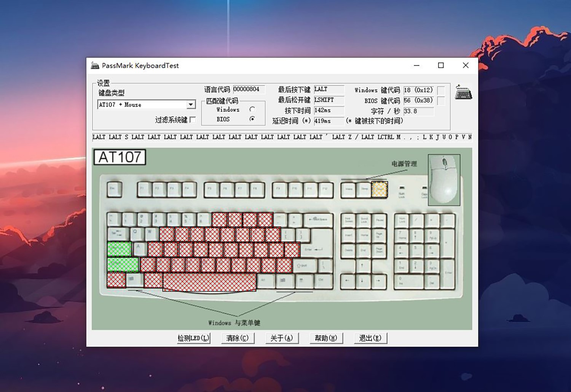
Task: Click the right Shift key on the keyboard image
Action: point(305,265)
